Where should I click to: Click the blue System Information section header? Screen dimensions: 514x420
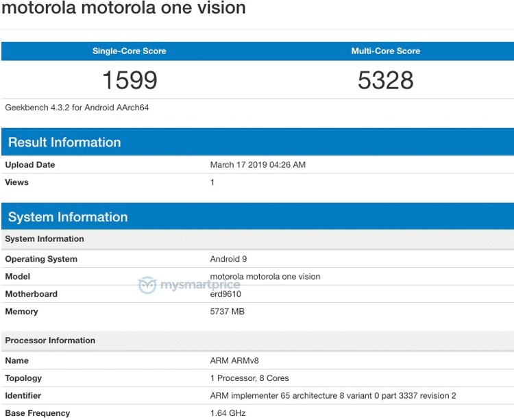point(68,217)
